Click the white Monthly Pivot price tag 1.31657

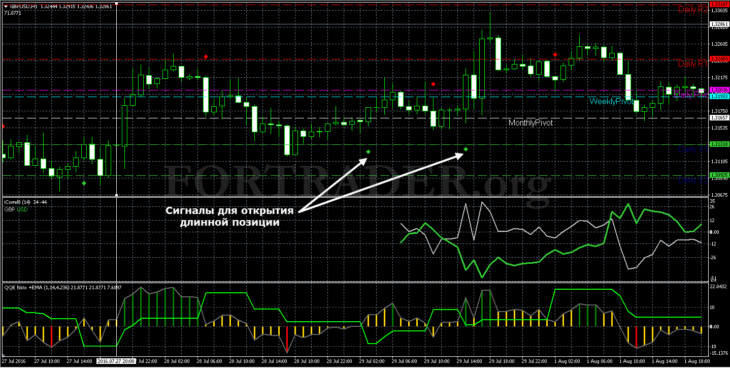719,118
